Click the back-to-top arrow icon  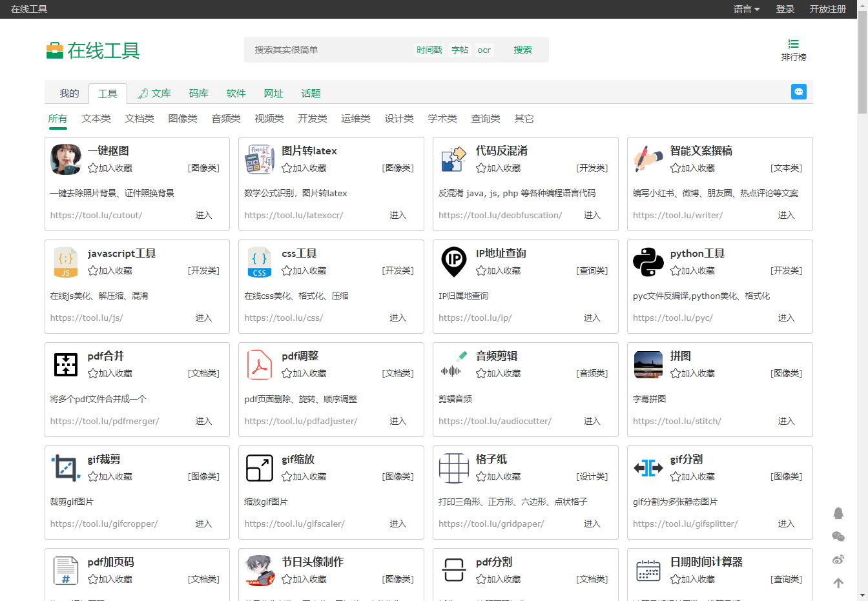pyautogui.click(x=838, y=583)
